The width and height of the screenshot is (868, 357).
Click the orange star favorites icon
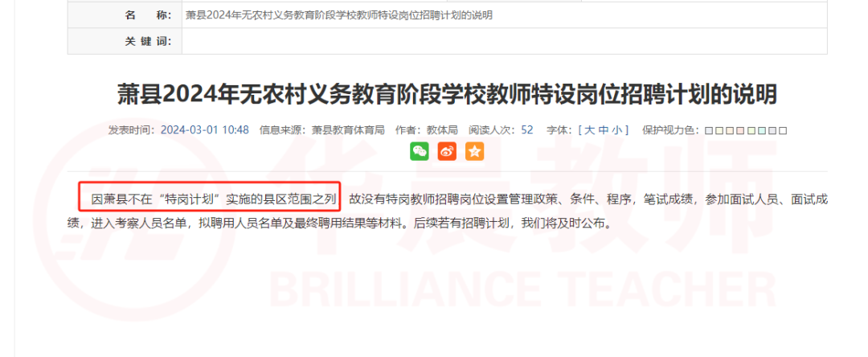[x=474, y=151]
